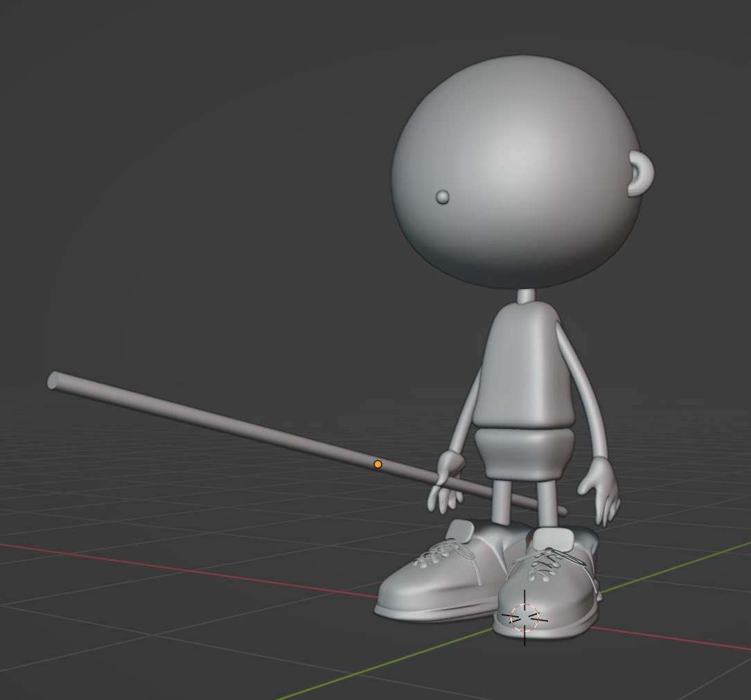Select the character's large round head
751x700 pixels.
pos(516,173)
